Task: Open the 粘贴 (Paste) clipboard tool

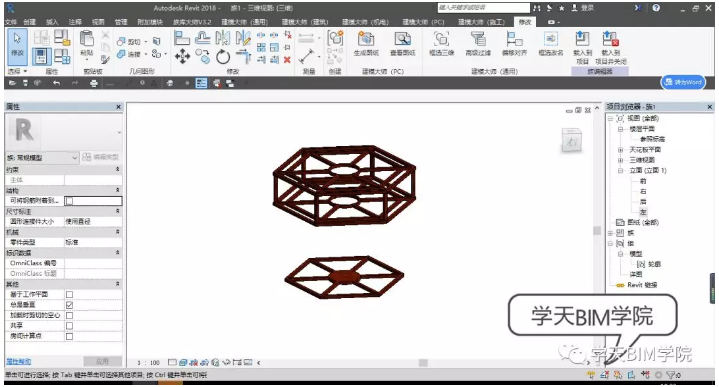Action: (x=87, y=44)
